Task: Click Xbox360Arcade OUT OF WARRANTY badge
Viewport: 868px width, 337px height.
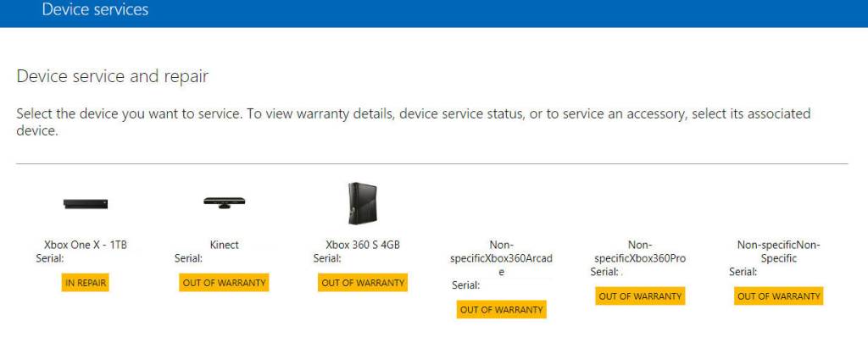Action: 502,309
